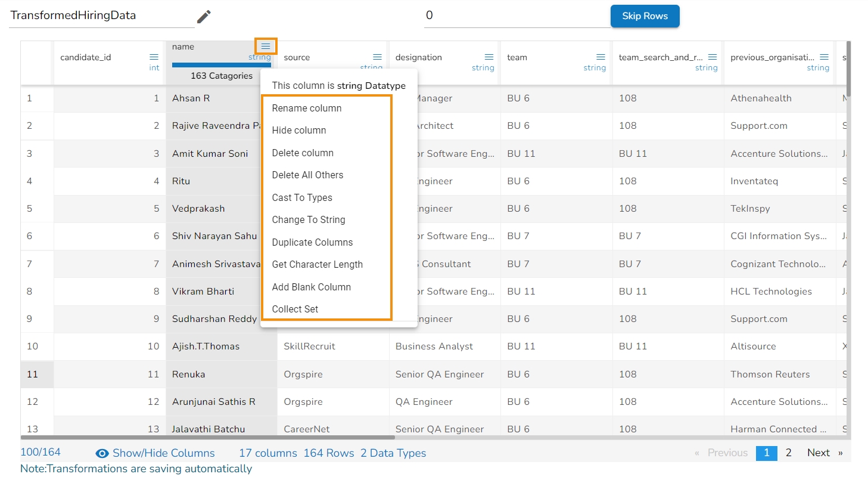
Task: Click the pencil edit icon beside TransformedHiringData
Action: (204, 17)
